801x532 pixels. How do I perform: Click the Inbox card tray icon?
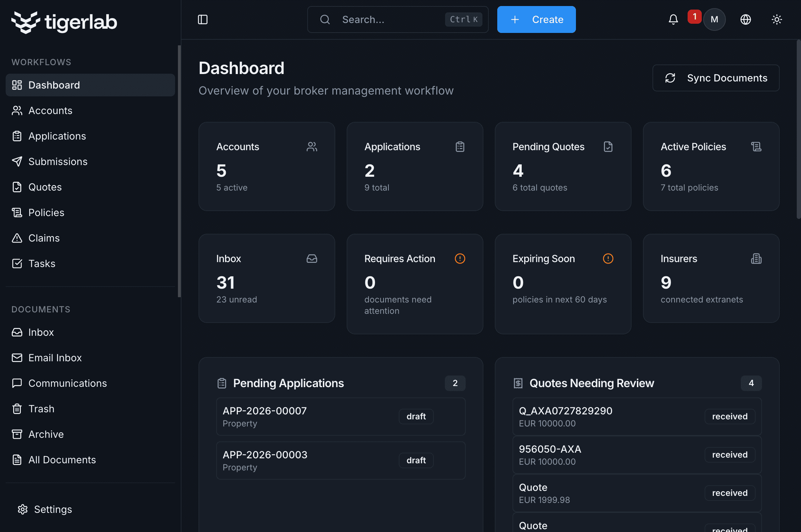click(312, 259)
